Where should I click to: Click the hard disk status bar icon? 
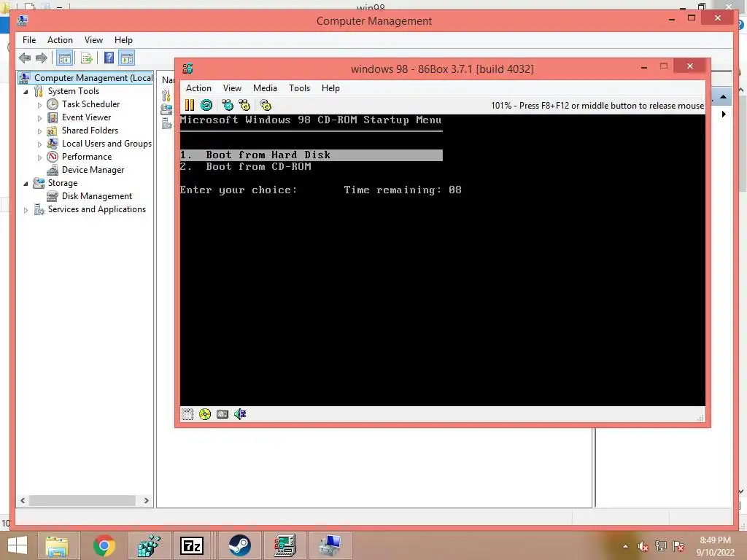pyautogui.click(x=222, y=414)
